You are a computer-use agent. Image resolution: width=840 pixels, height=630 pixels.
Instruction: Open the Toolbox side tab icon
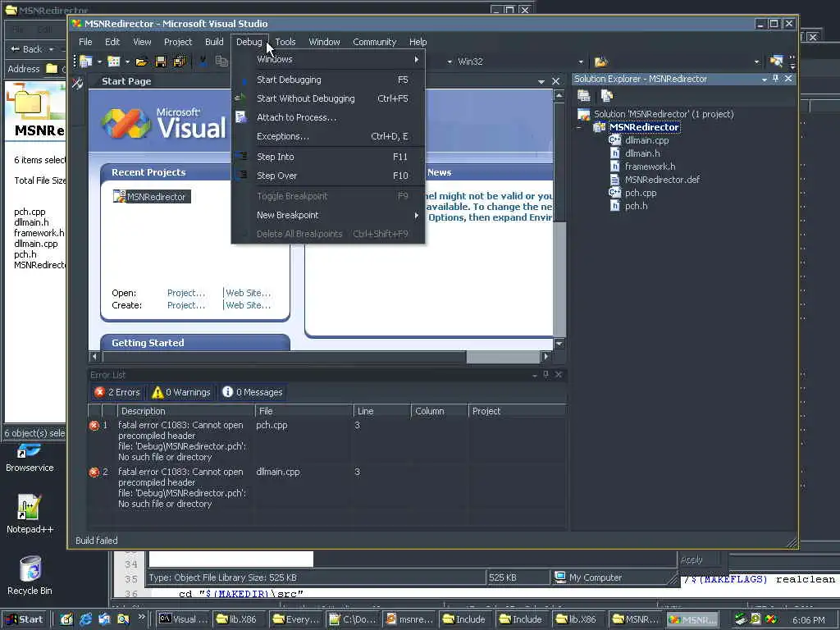click(x=78, y=83)
